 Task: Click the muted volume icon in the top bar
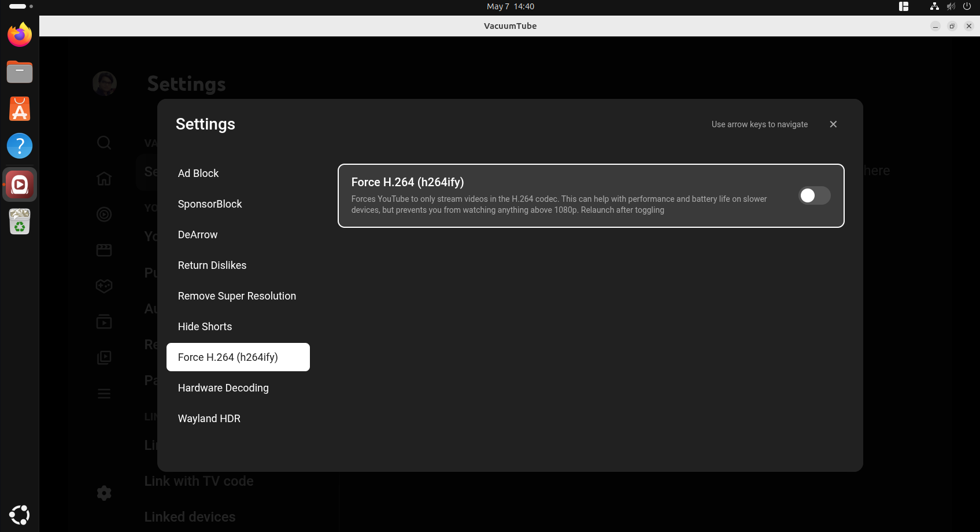(951, 6)
